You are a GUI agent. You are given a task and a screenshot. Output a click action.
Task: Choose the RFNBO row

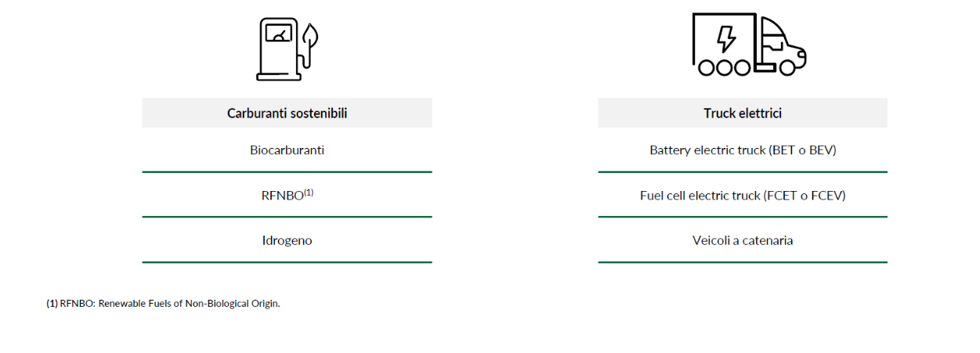[287, 195]
